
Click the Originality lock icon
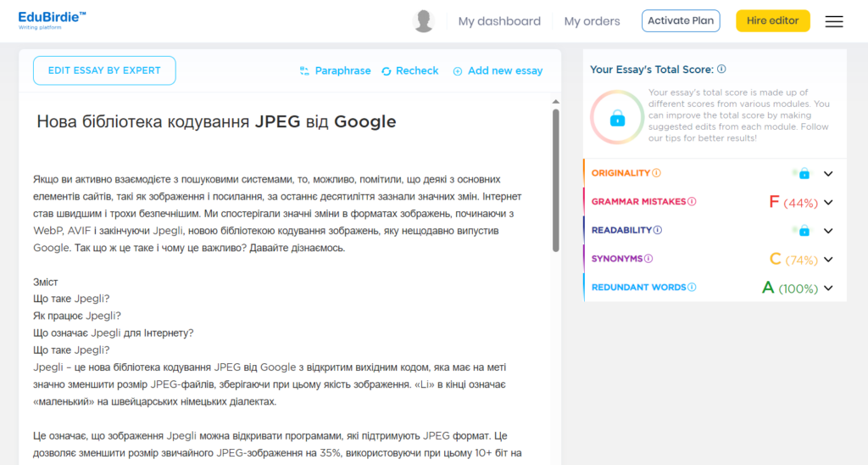[x=804, y=174]
